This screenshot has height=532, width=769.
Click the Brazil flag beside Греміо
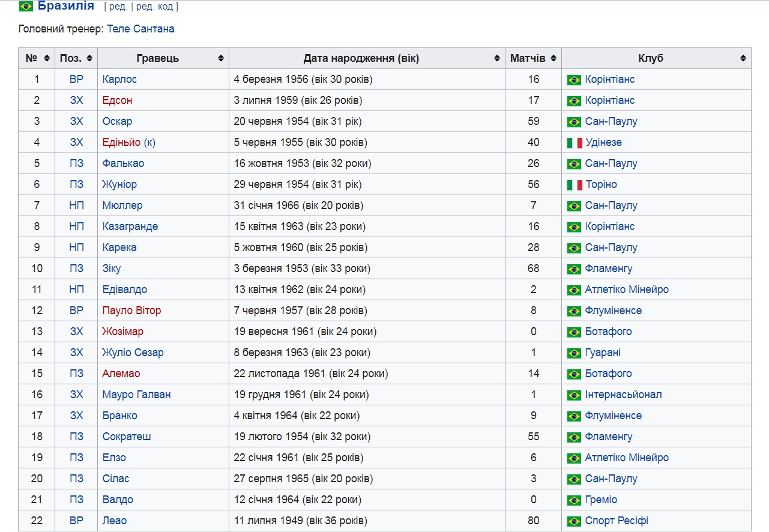574,500
